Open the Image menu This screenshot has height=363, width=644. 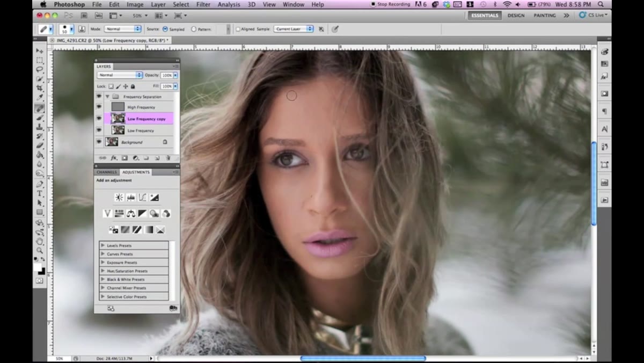pyautogui.click(x=135, y=4)
